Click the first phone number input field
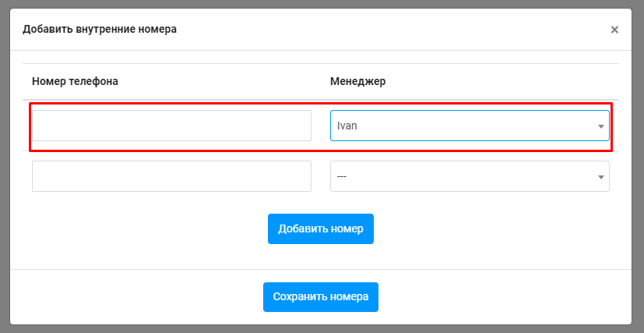The width and height of the screenshot is (644, 333). click(x=171, y=126)
